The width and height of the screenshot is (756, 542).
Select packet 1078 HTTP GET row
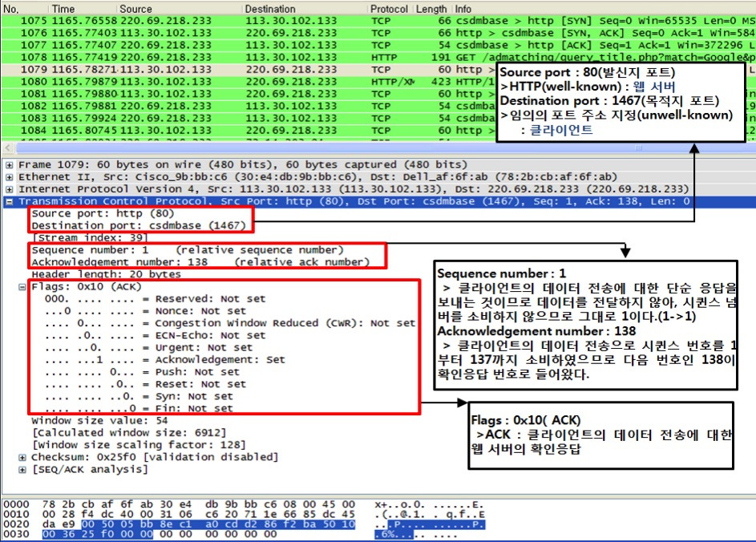(378, 58)
